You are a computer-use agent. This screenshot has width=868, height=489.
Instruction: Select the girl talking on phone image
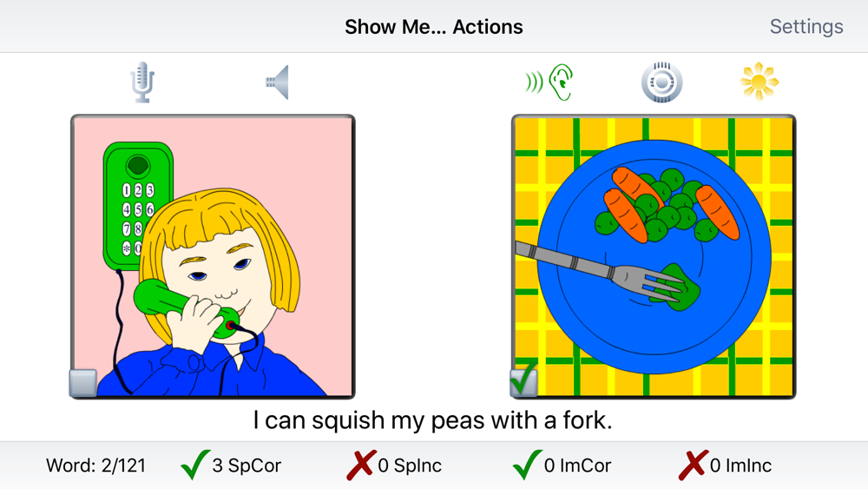click(x=213, y=256)
